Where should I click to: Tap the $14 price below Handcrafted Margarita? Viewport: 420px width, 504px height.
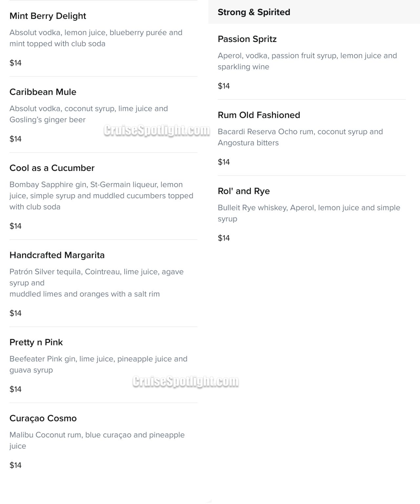(x=15, y=313)
